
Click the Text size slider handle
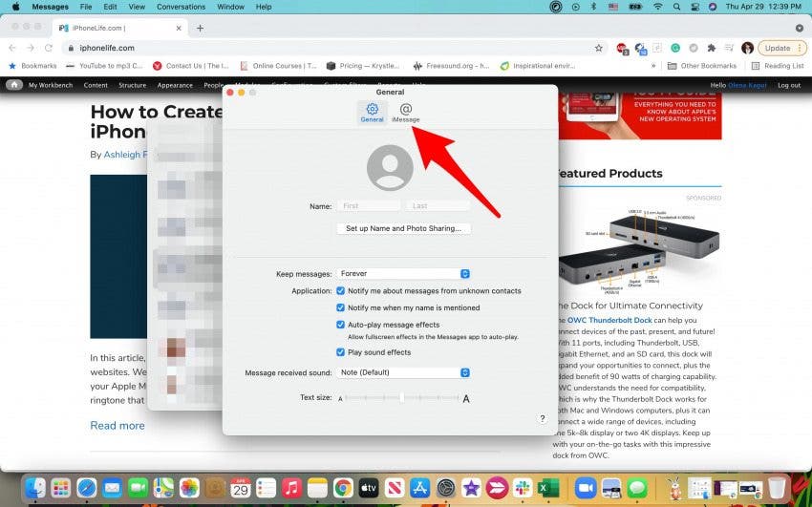[x=402, y=398]
